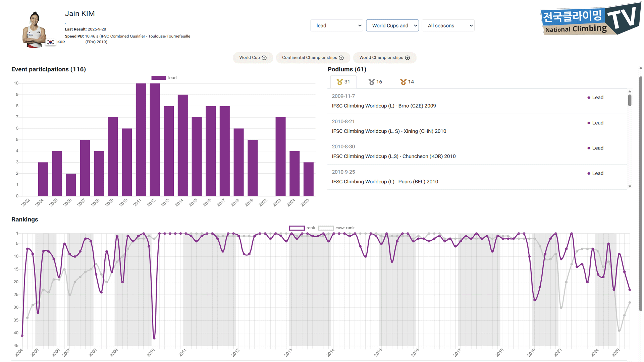Open Brno (CZE) 2009 Worldcup result
644x362 pixels.
coord(384,106)
